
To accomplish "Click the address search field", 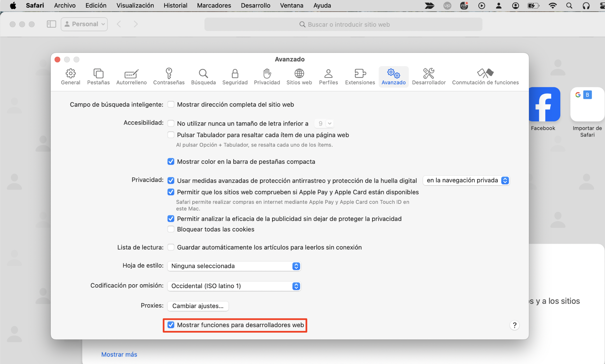I will (x=343, y=24).
